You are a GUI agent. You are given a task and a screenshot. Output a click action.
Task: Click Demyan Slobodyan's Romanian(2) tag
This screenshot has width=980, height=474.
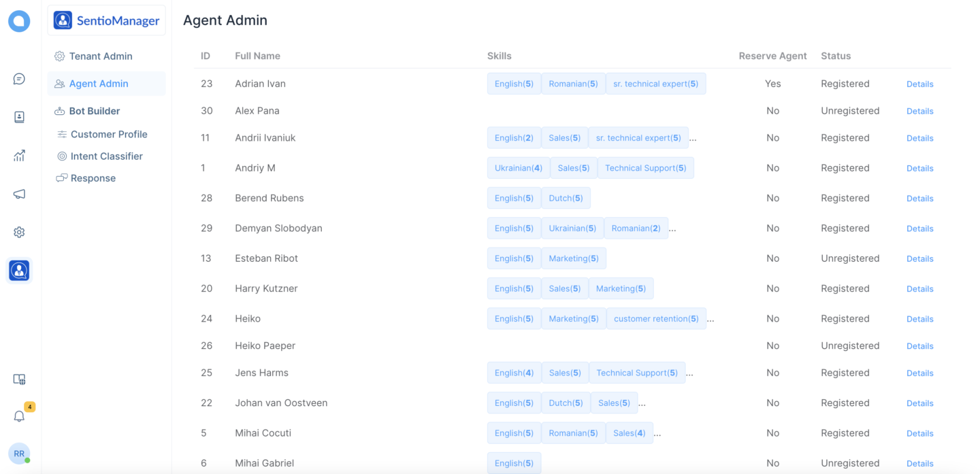(x=636, y=228)
